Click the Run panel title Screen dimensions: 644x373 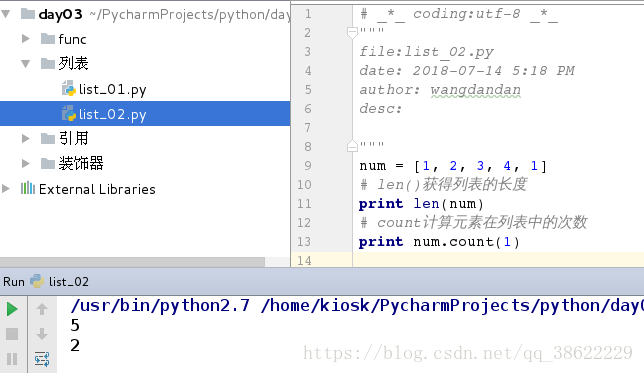14,281
